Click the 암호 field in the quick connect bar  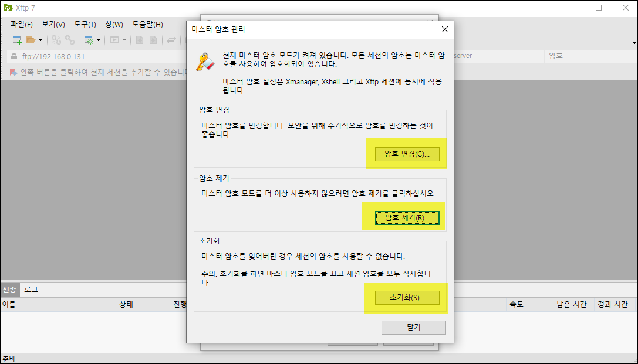[590, 56]
